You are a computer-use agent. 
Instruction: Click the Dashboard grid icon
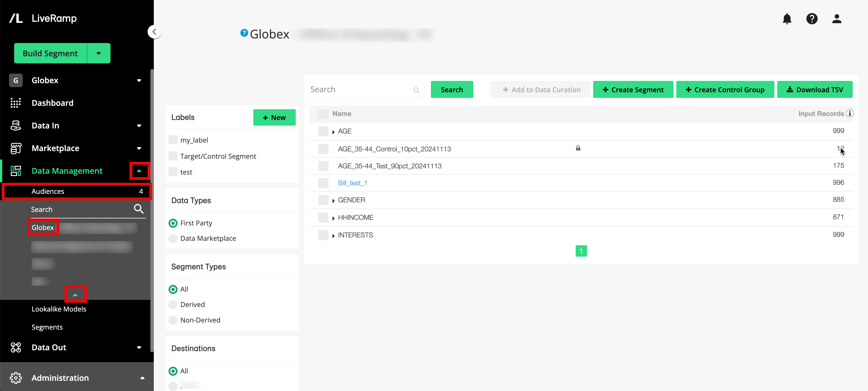[16, 103]
